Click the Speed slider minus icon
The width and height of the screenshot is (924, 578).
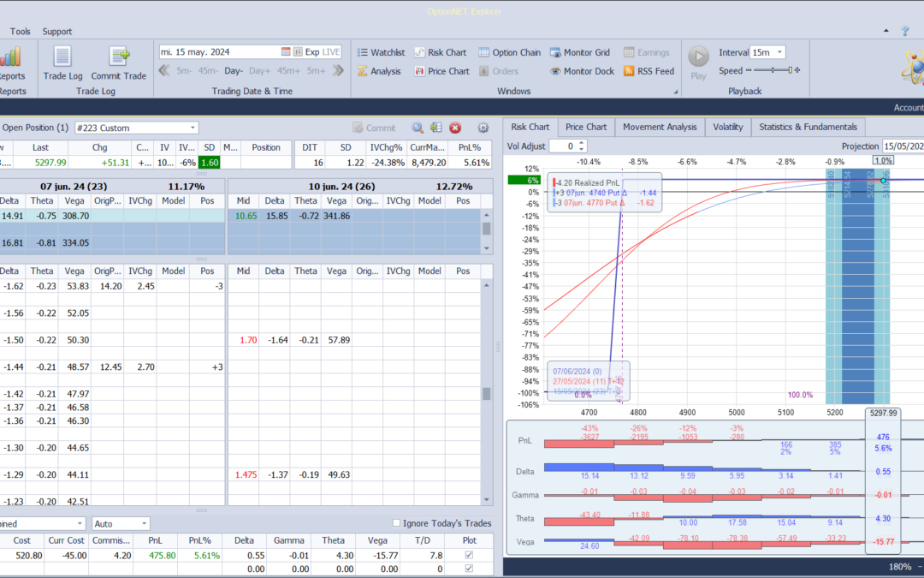(749, 70)
